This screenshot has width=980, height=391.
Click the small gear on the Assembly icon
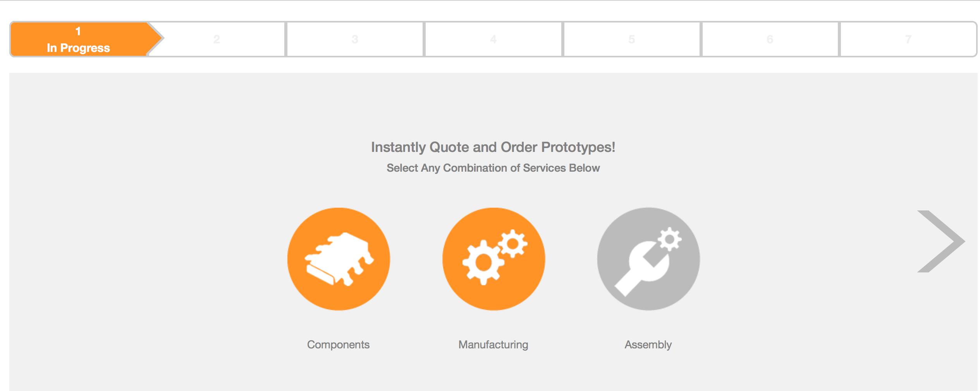[x=670, y=239]
